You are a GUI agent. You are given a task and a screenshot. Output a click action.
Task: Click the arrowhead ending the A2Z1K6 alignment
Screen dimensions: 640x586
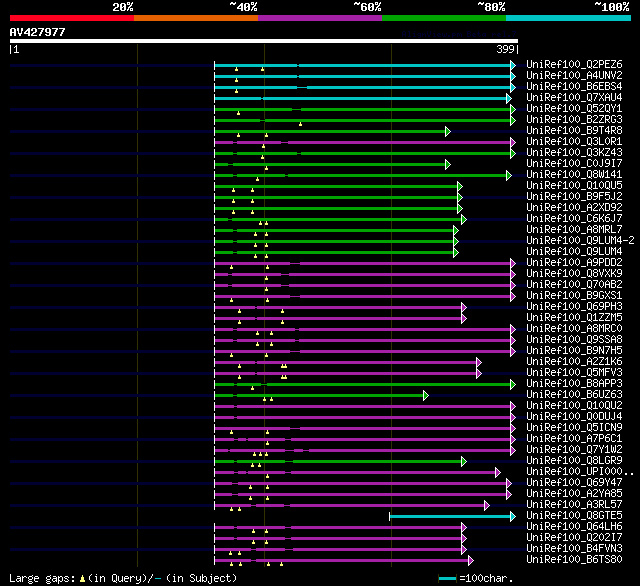[479, 362]
